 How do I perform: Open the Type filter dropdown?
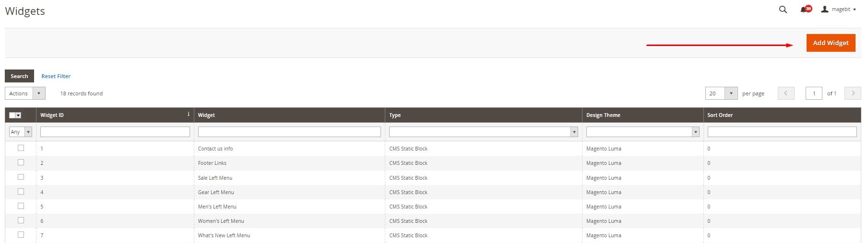point(484,132)
